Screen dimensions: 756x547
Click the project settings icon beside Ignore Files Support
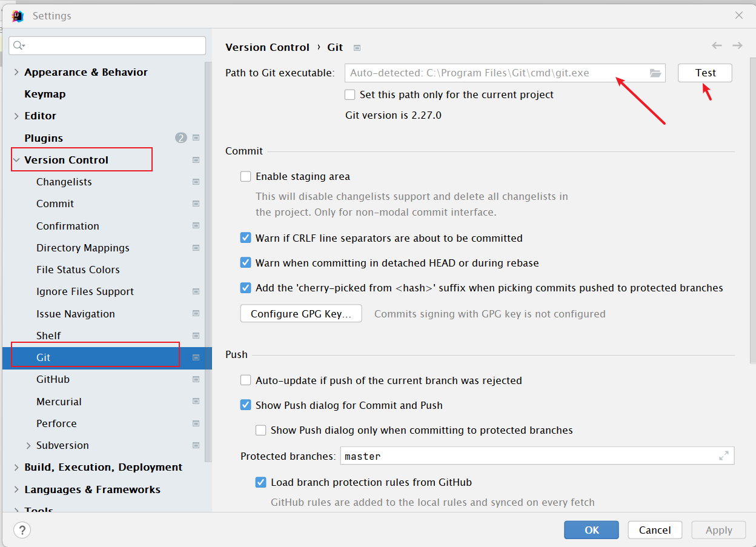point(196,291)
